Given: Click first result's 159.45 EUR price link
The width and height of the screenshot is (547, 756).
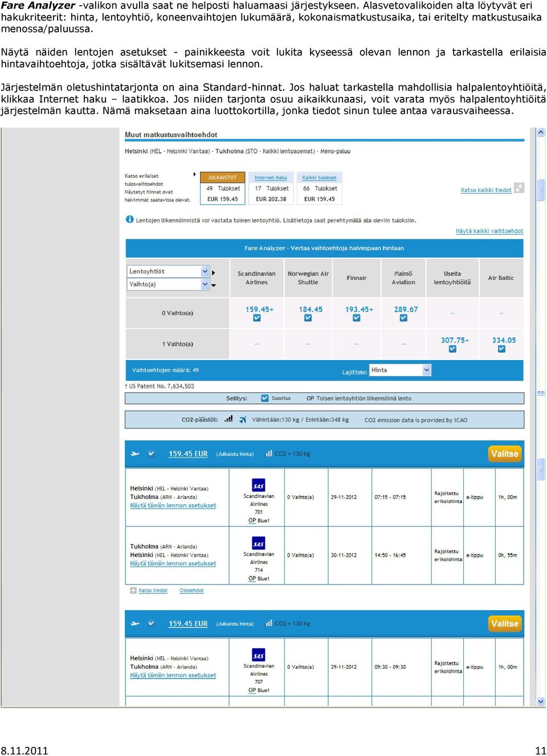Looking at the screenshot, I should point(188,454).
